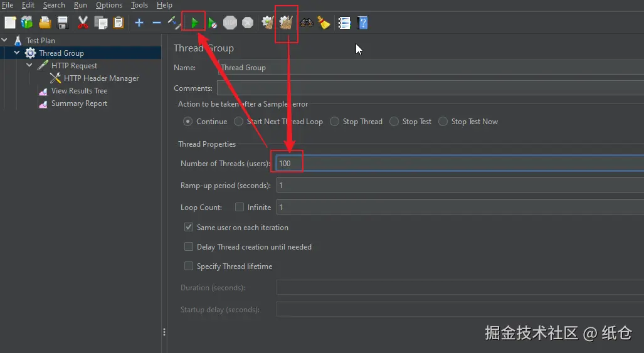Copy the selected element using toolbar icon

(100, 23)
